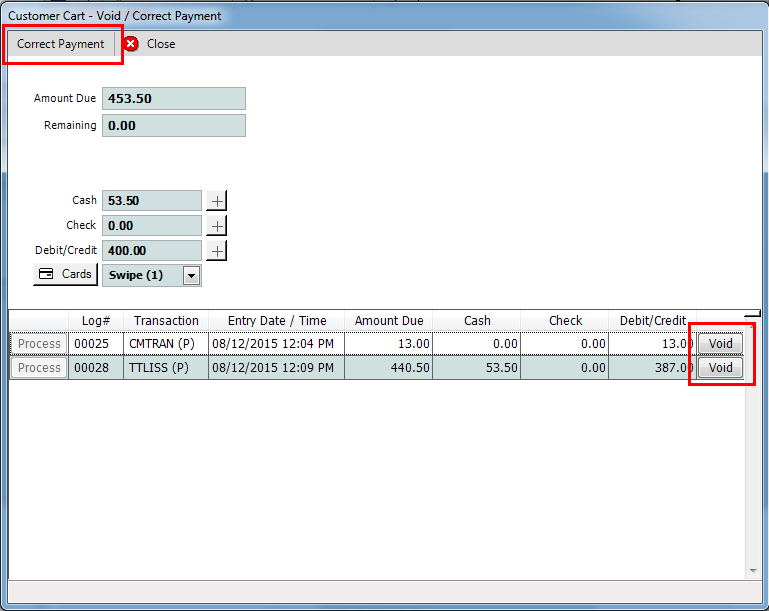Click the Entry Date / Time column header
The width and height of the screenshot is (769, 611).
point(277,321)
